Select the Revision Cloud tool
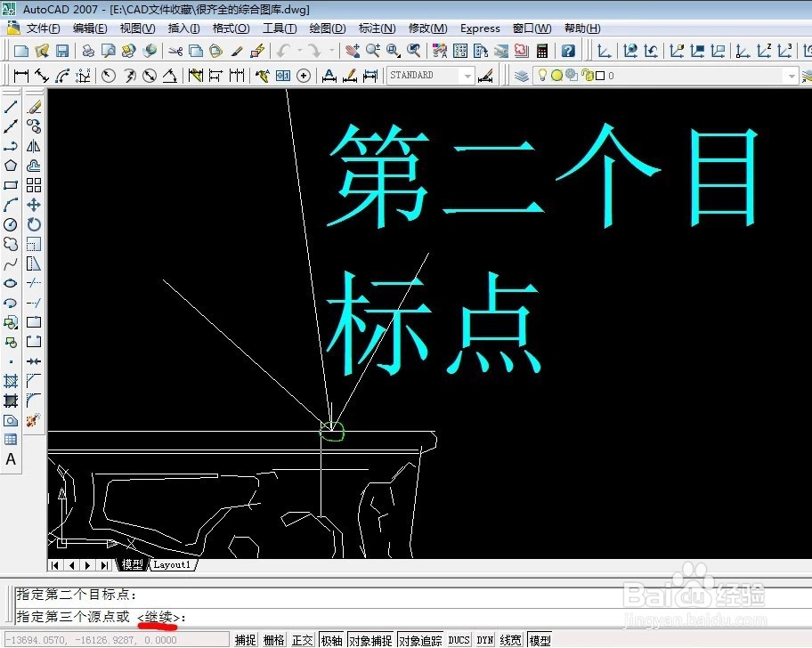This screenshot has height=648, width=812. coord(11,244)
